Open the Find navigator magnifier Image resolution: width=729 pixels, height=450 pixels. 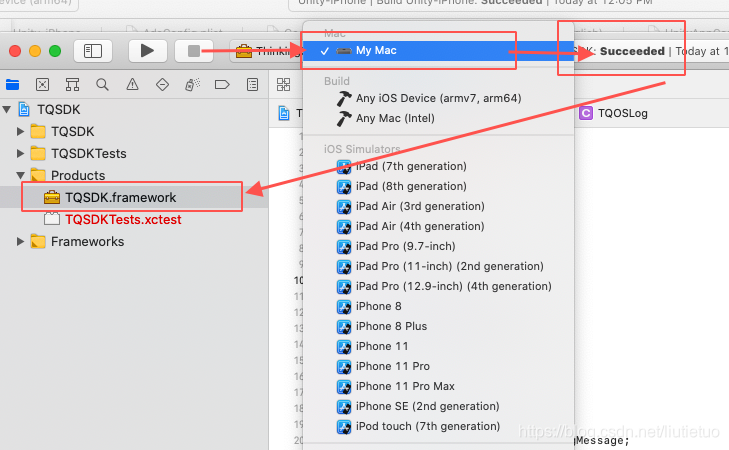tap(102, 85)
